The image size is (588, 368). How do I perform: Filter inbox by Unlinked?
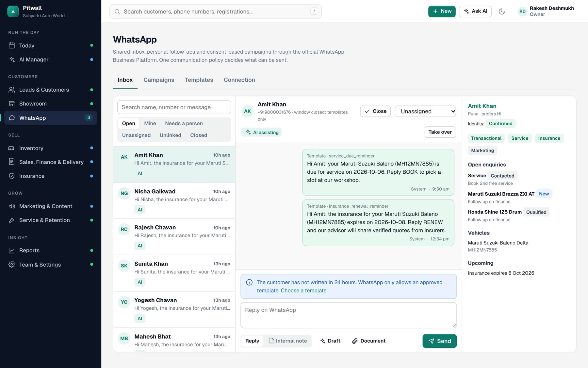click(170, 135)
